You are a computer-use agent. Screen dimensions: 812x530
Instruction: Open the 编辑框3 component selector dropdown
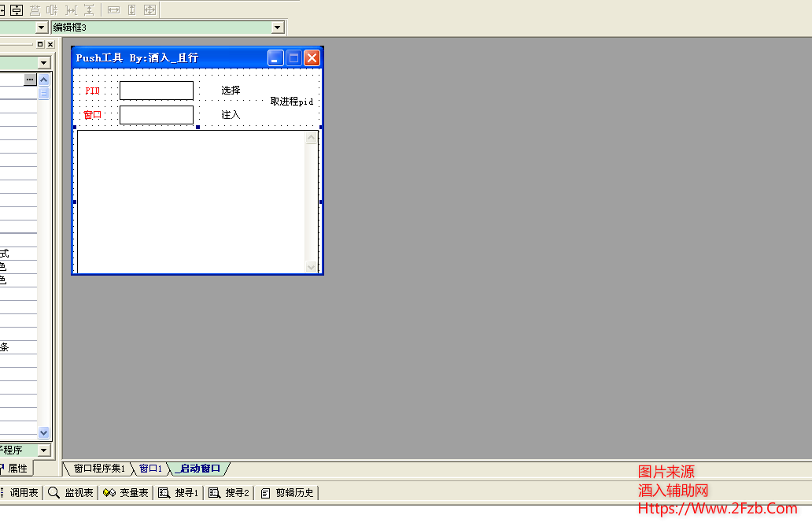pyautogui.click(x=277, y=26)
